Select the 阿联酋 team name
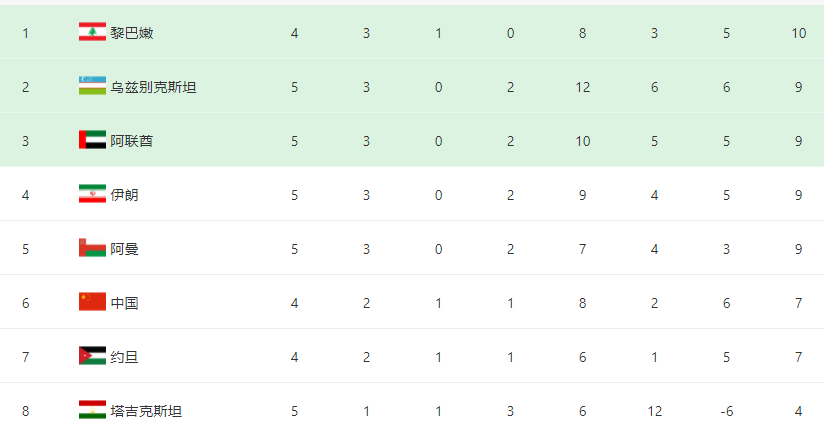The image size is (824, 432). point(132,141)
